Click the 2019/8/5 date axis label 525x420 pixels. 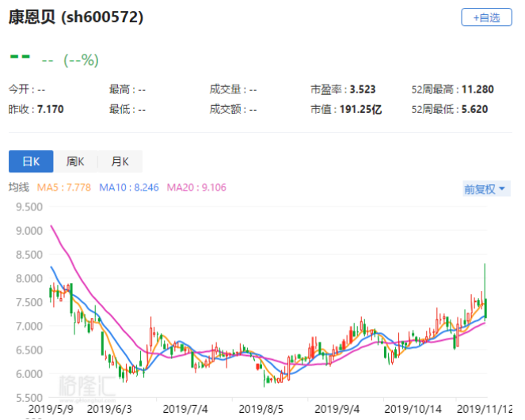point(261,409)
